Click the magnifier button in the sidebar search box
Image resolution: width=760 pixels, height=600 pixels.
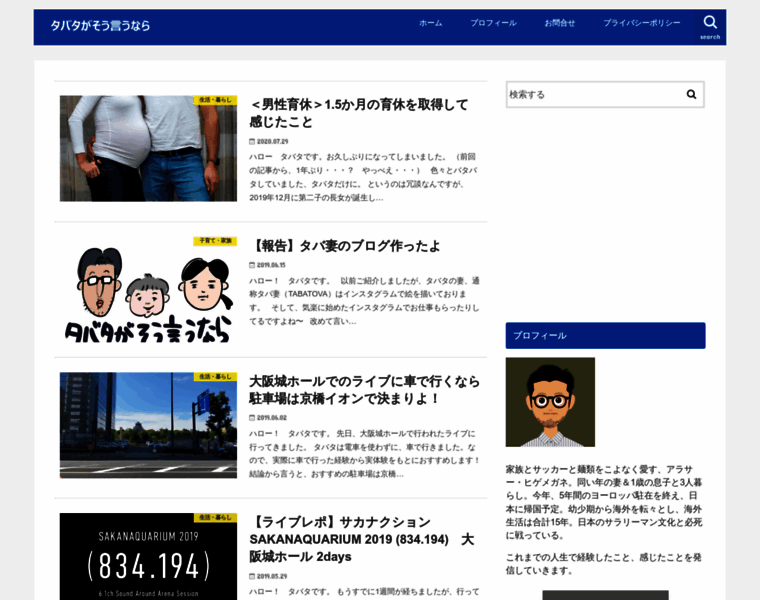point(690,95)
